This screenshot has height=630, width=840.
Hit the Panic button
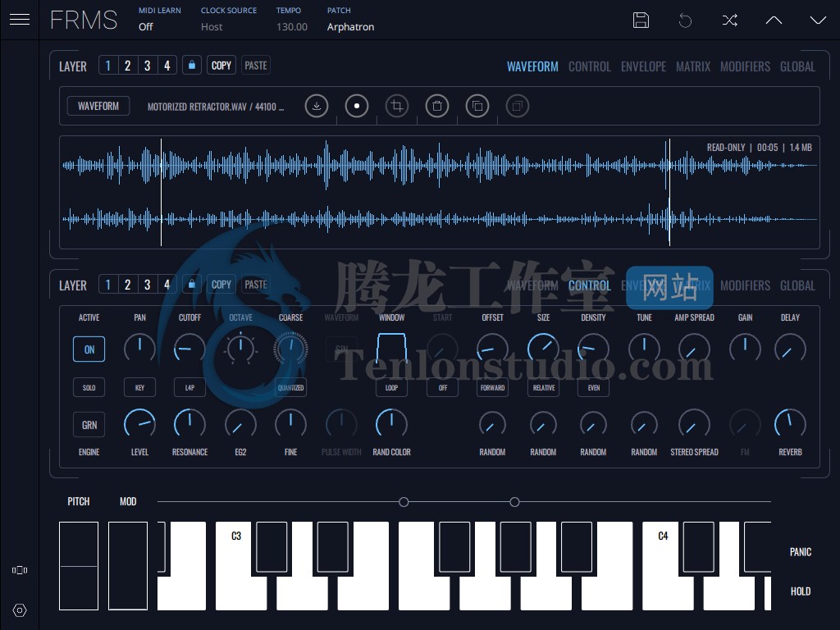pos(801,552)
